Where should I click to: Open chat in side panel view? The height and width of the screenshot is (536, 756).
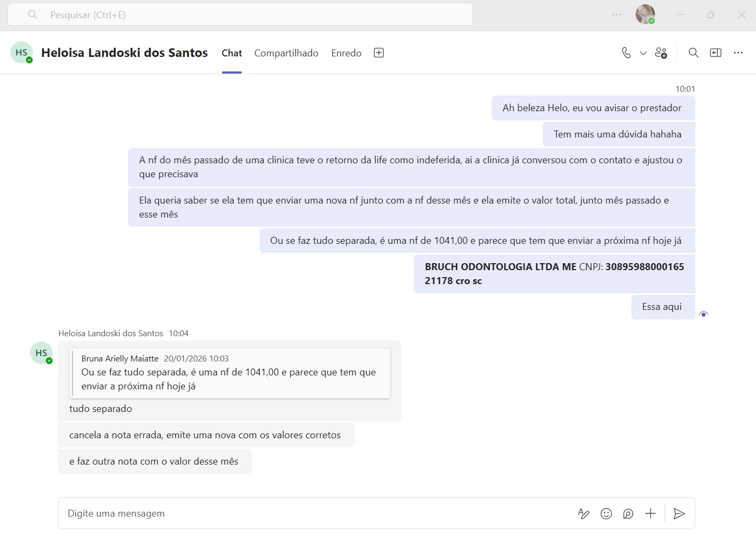716,53
